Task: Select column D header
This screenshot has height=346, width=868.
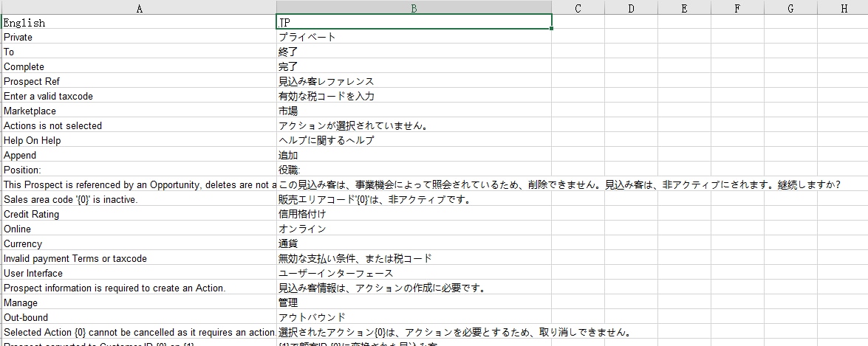Action: point(631,7)
